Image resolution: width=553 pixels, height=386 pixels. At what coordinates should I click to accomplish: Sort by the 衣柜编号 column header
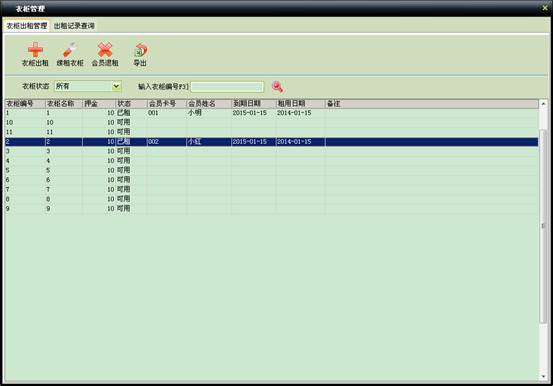25,104
